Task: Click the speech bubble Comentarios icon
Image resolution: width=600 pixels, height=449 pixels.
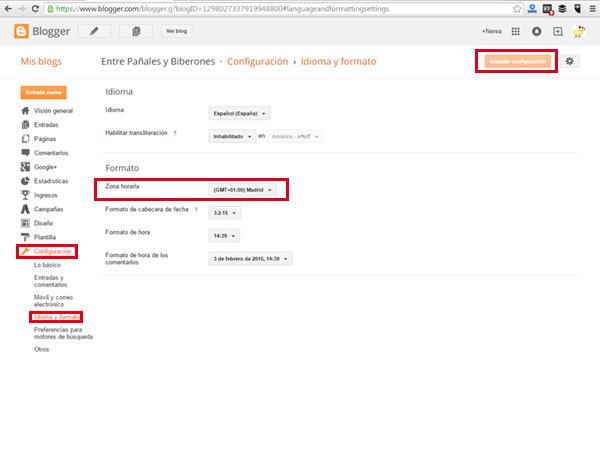Action: pos(25,153)
